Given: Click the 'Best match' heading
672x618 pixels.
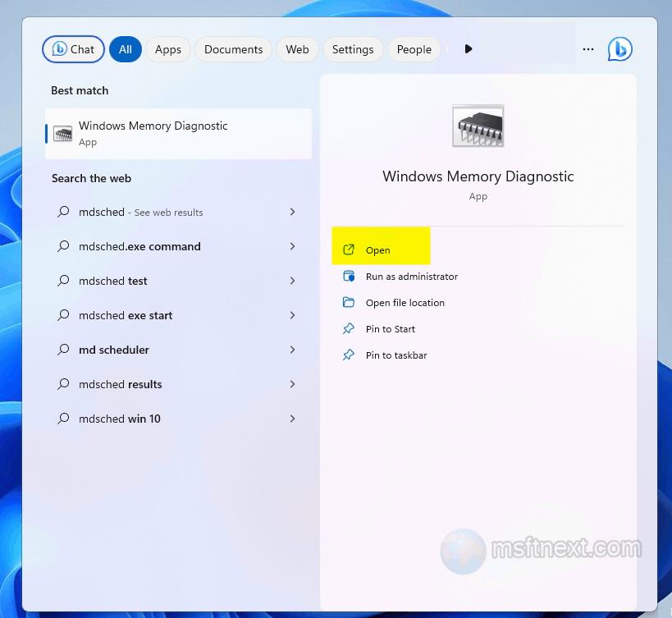Looking at the screenshot, I should pos(80,91).
